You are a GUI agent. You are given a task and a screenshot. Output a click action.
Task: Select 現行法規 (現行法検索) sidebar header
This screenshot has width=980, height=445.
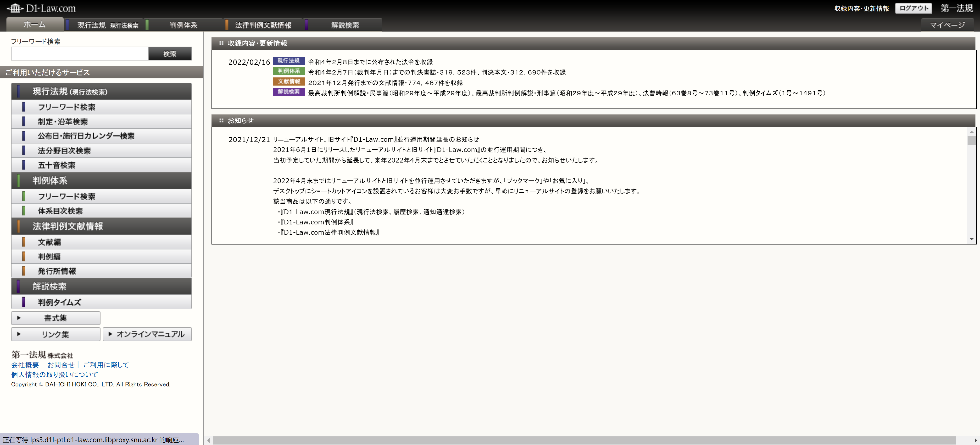(x=101, y=92)
